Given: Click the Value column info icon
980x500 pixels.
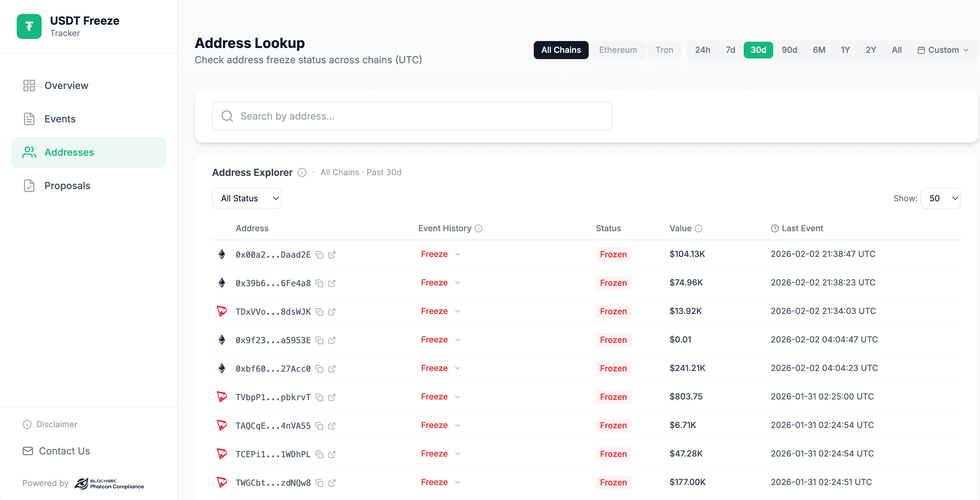Looking at the screenshot, I should 699,228.
